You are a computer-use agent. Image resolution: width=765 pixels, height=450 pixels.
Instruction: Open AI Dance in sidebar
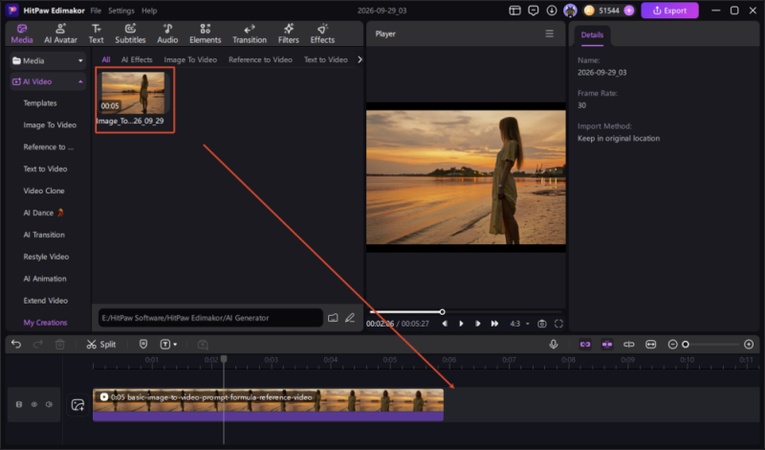pos(43,213)
